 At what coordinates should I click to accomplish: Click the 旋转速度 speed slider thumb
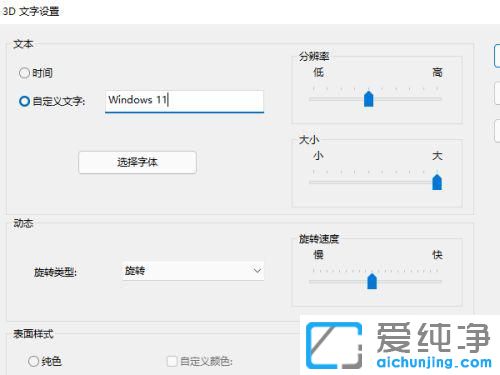point(372,281)
